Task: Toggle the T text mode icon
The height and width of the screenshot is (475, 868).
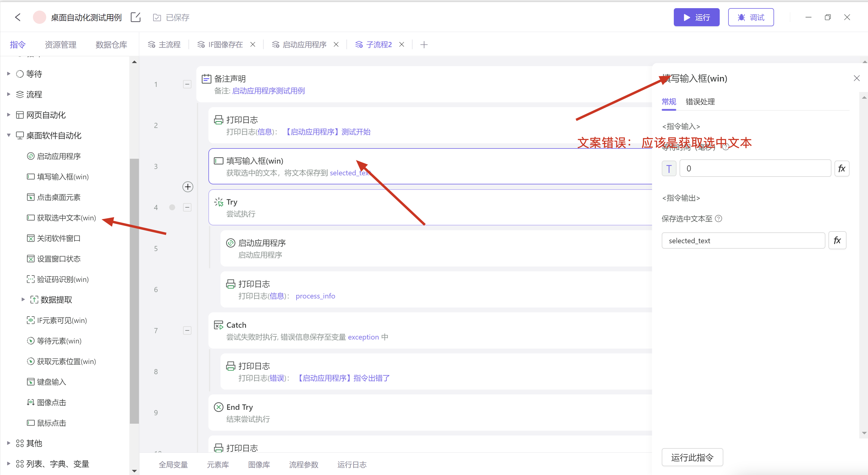Action: tap(669, 168)
